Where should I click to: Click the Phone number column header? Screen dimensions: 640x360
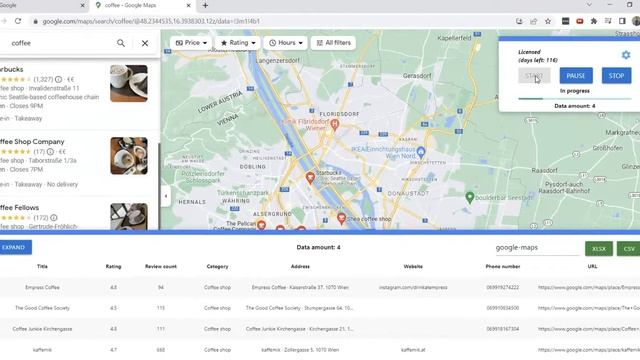503,267
